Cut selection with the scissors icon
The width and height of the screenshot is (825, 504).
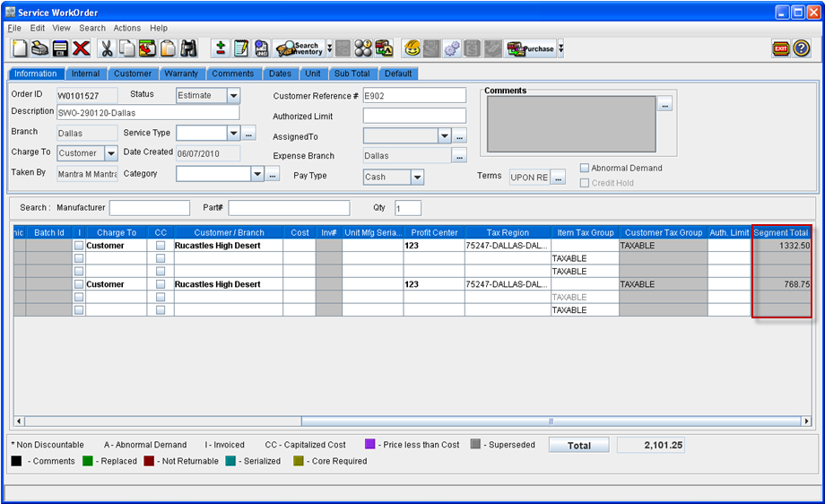click(x=107, y=48)
